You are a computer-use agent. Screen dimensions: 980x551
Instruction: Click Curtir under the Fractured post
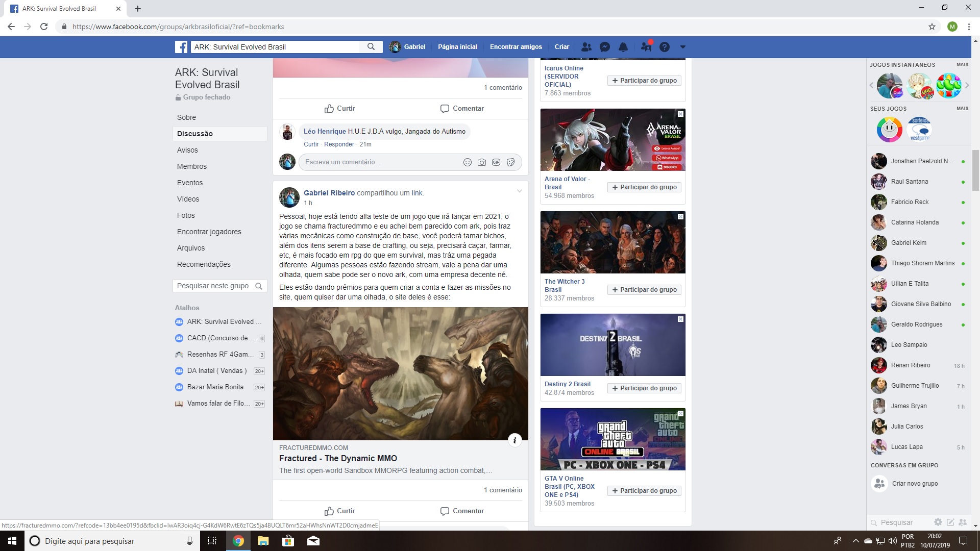coord(339,511)
